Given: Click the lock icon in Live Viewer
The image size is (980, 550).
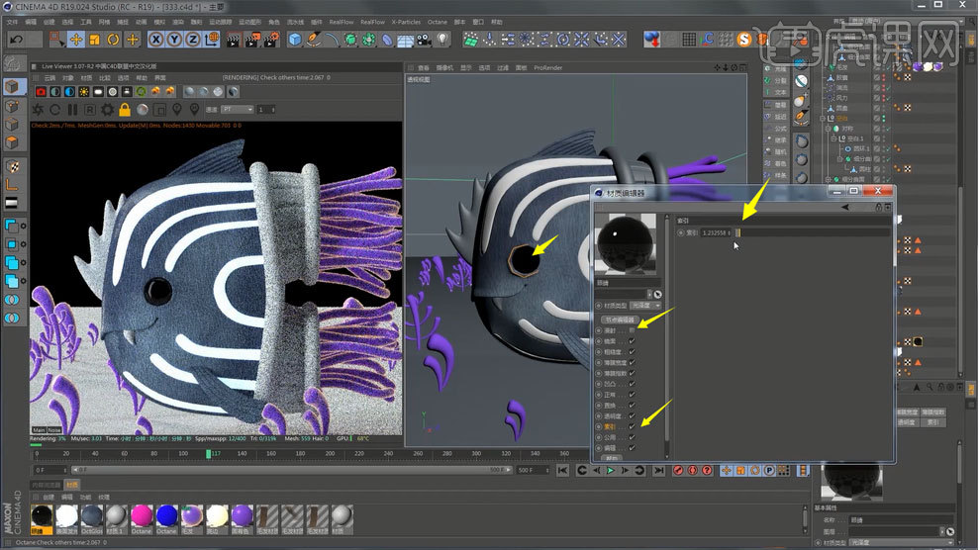Looking at the screenshot, I should [x=125, y=109].
